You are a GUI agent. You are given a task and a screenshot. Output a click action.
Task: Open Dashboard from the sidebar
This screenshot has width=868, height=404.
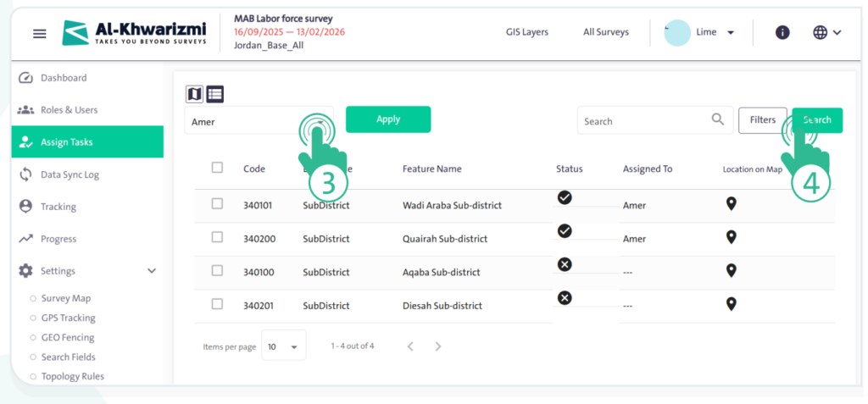tap(64, 78)
